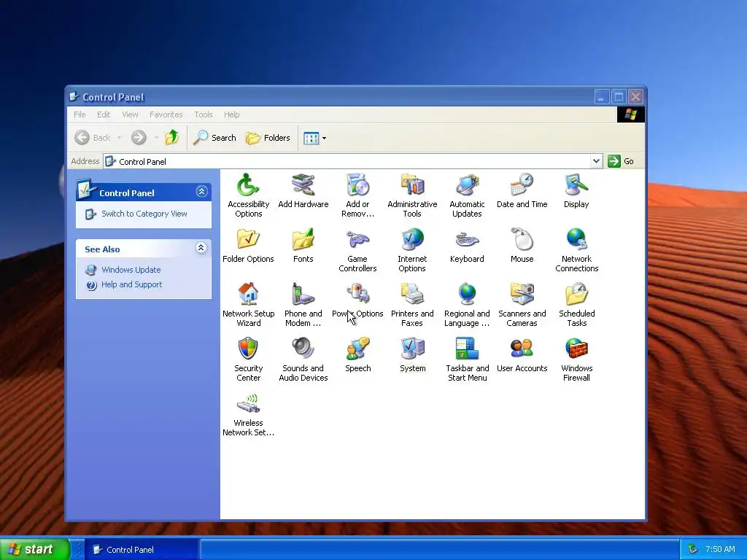This screenshot has height=560, width=747.
Task: Click Switch to Category View link
Action: coord(144,214)
